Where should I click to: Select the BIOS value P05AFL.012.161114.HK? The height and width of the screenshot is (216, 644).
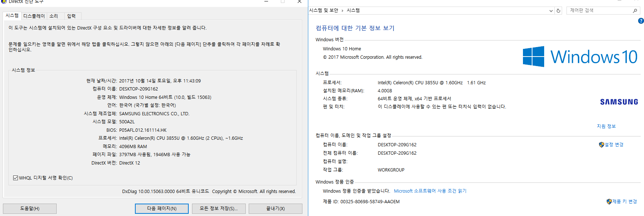(x=143, y=130)
